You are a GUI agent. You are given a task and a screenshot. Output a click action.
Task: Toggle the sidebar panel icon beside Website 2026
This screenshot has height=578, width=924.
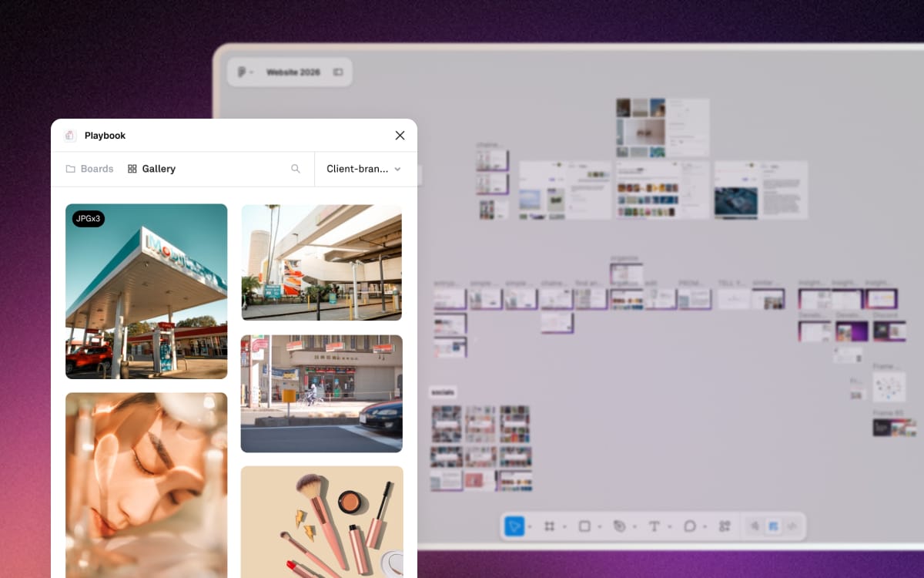pos(338,72)
